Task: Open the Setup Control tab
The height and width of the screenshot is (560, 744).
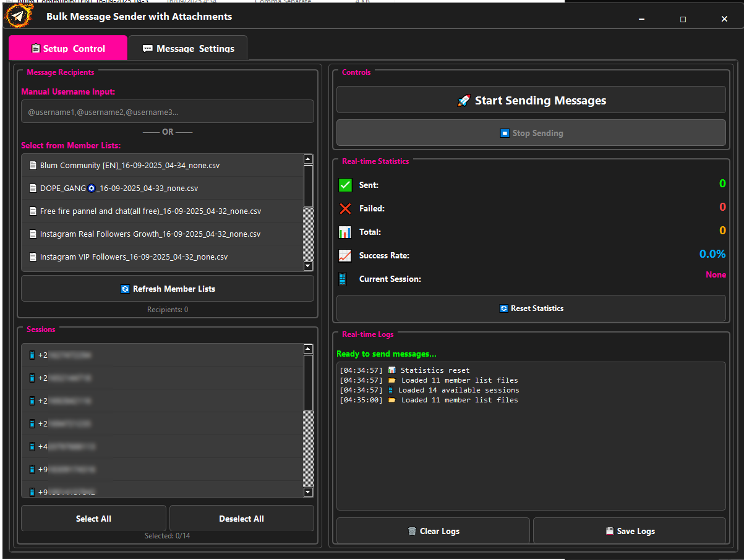Action: (68, 49)
